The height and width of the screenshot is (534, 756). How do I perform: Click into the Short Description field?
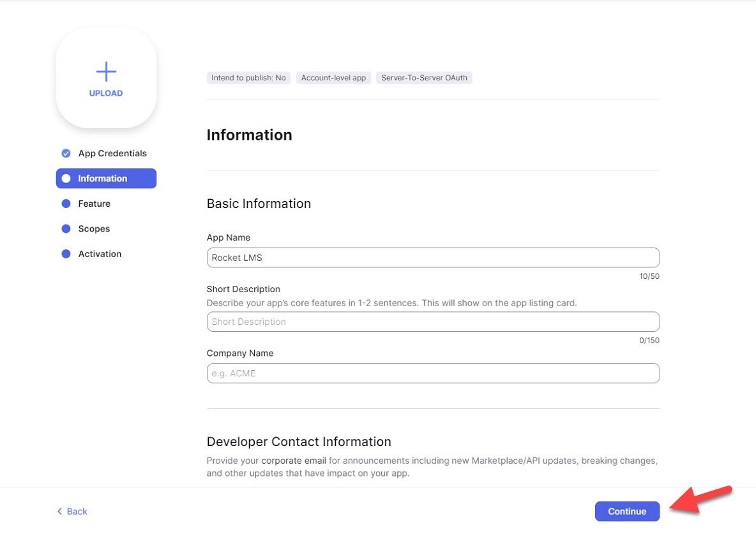coord(433,322)
